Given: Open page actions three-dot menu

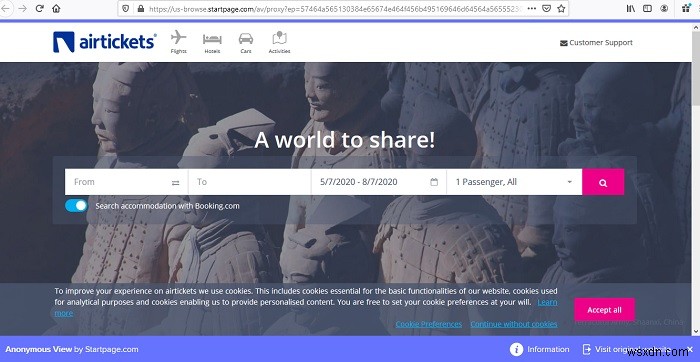Looking at the screenshot, I should [532, 8].
